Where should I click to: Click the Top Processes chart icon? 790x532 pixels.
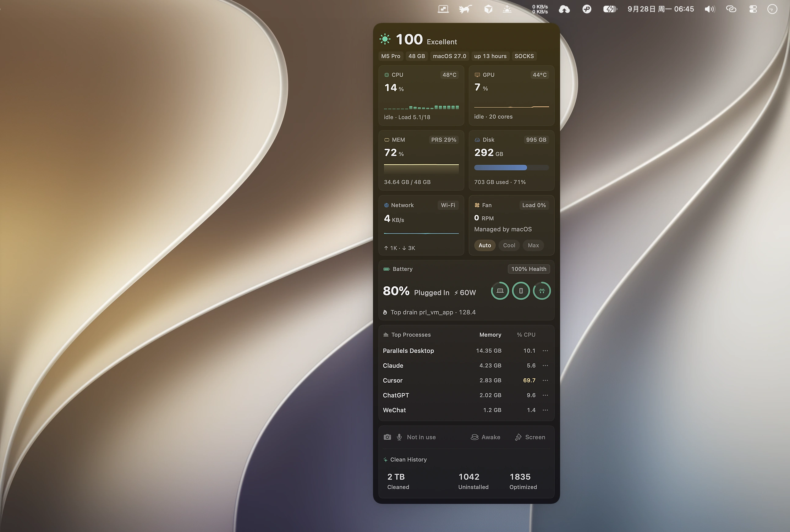pyautogui.click(x=386, y=335)
